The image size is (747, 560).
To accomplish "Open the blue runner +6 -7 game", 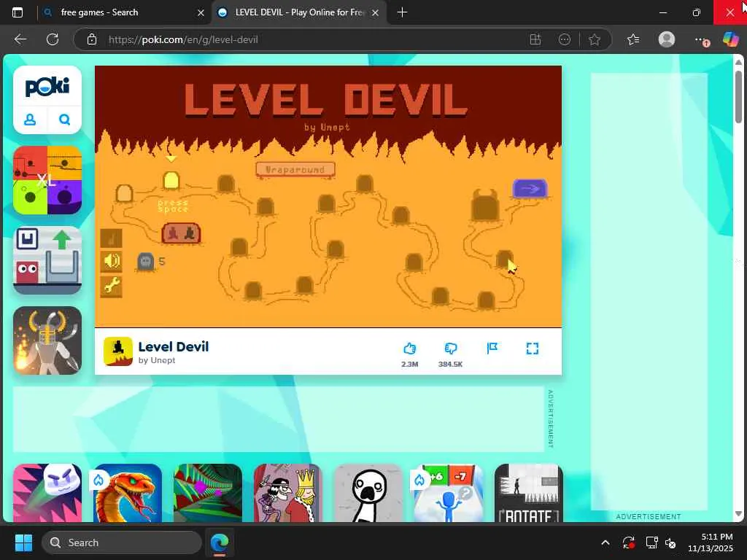I will [x=449, y=493].
